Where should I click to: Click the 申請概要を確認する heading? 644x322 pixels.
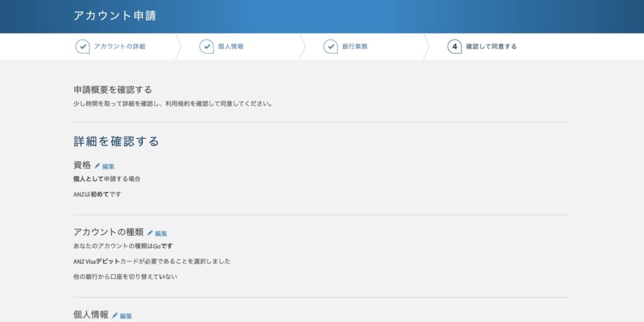point(113,89)
